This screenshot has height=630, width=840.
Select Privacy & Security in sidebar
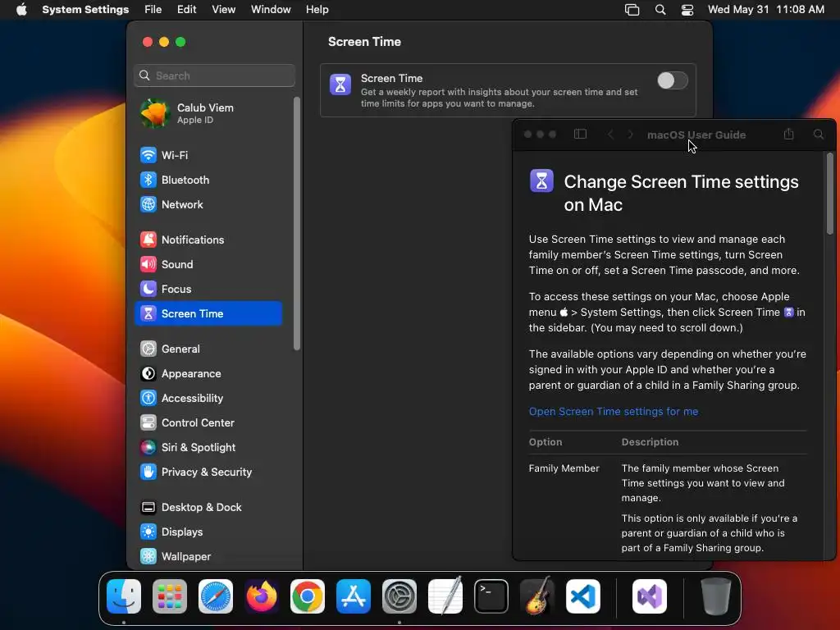point(208,472)
